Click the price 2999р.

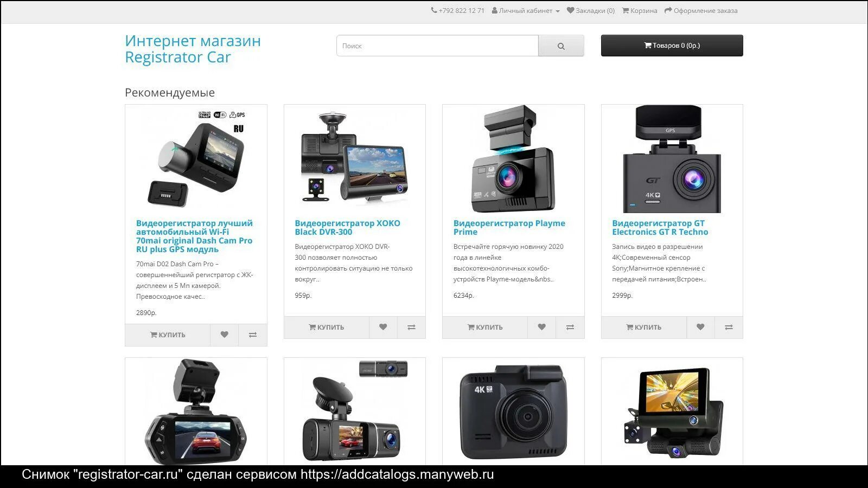(622, 296)
